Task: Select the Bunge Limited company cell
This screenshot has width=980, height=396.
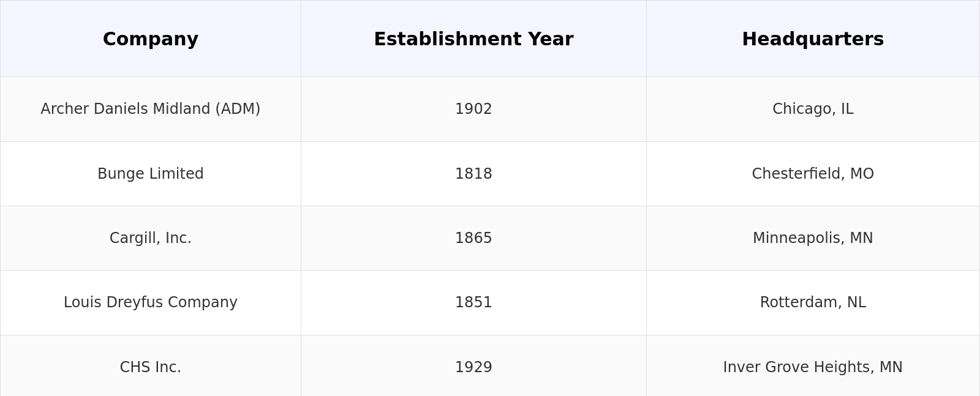Action: (150, 174)
